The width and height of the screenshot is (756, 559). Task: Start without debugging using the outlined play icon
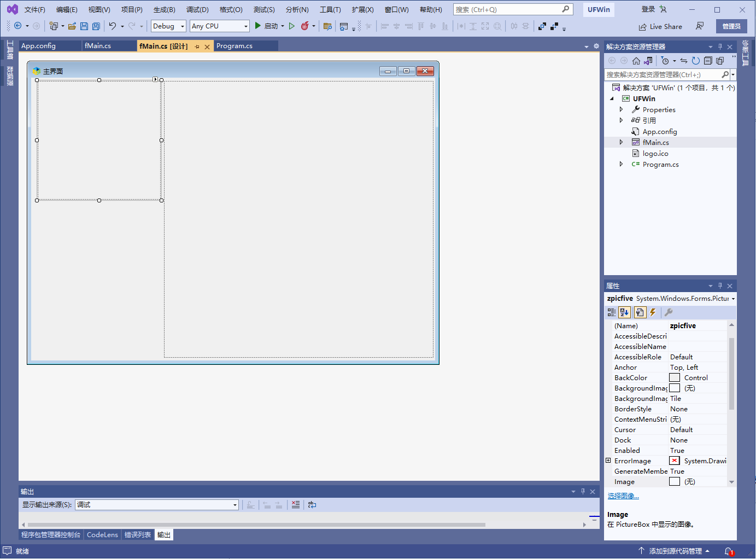[x=292, y=26]
